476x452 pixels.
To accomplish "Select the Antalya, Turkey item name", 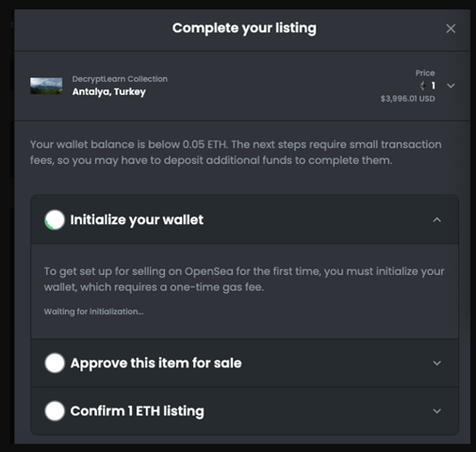I will (x=109, y=91).
